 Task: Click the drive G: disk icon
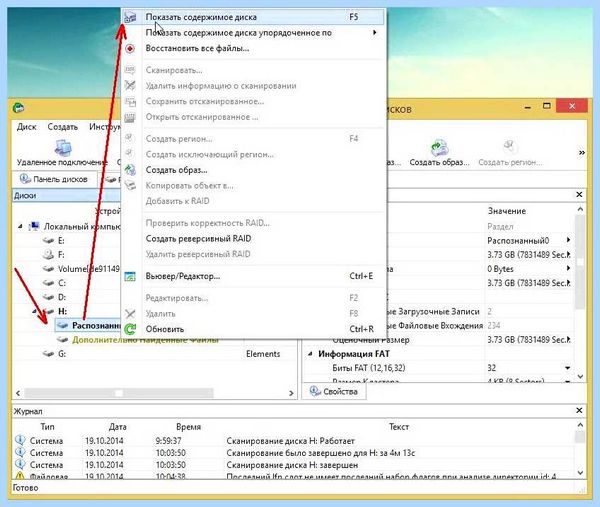(x=48, y=354)
